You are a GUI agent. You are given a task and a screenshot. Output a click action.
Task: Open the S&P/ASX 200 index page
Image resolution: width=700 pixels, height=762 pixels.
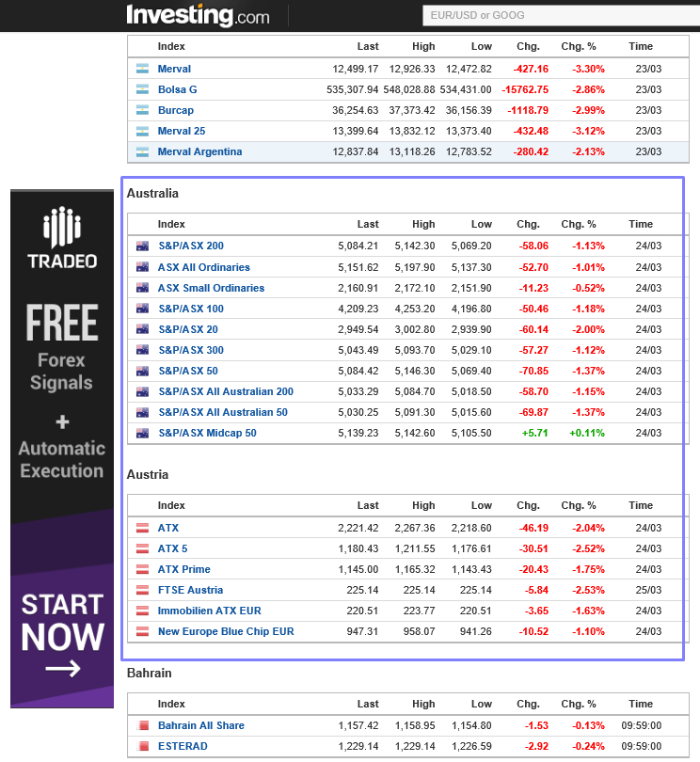[x=191, y=246]
